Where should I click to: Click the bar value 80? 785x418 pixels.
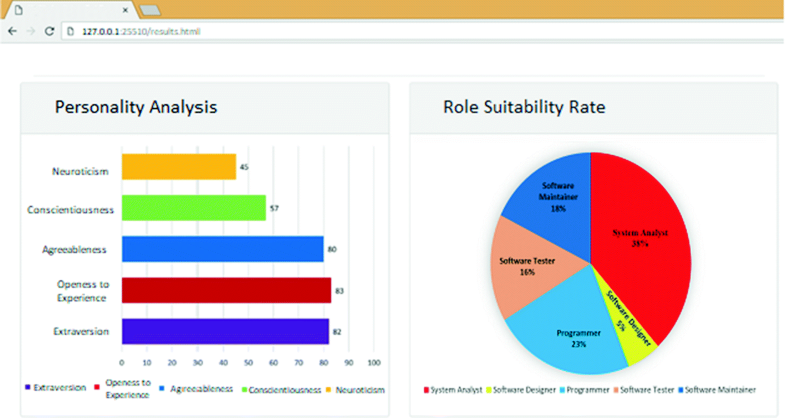[332, 249]
